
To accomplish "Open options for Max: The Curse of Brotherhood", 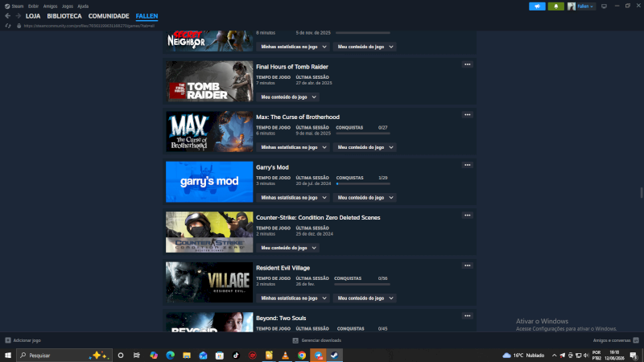I will (468, 115).
